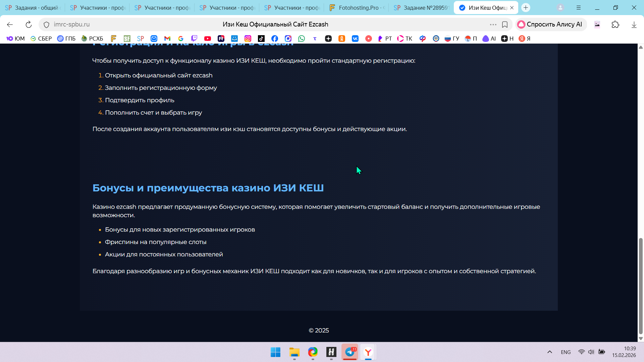Open the Instagram bookmark
Image resolution: width=644 pixels, height=362 pixels.
pos(248,39)
